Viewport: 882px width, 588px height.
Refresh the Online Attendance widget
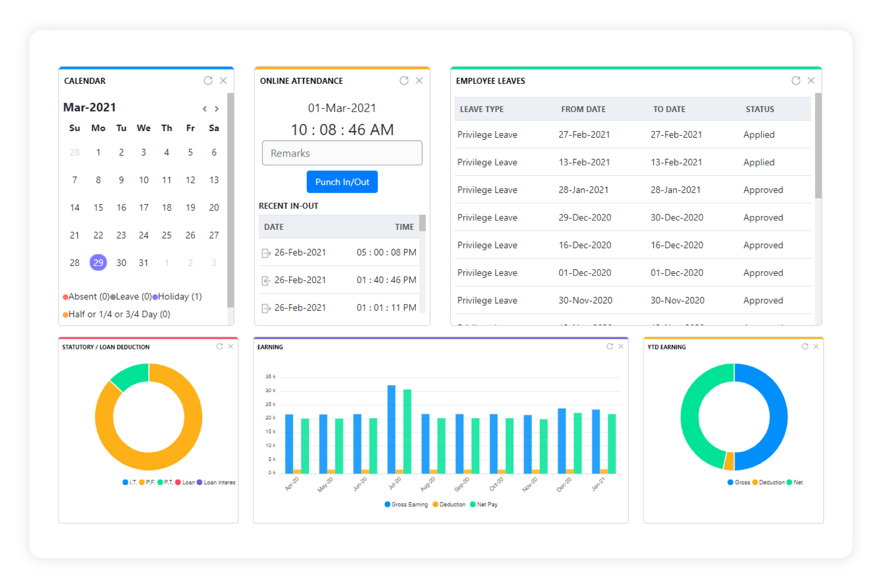pyautogui.click(x=404, y=80)
